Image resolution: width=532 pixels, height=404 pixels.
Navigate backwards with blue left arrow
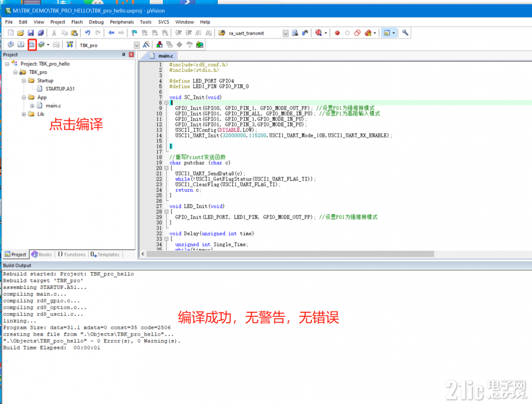111,33
